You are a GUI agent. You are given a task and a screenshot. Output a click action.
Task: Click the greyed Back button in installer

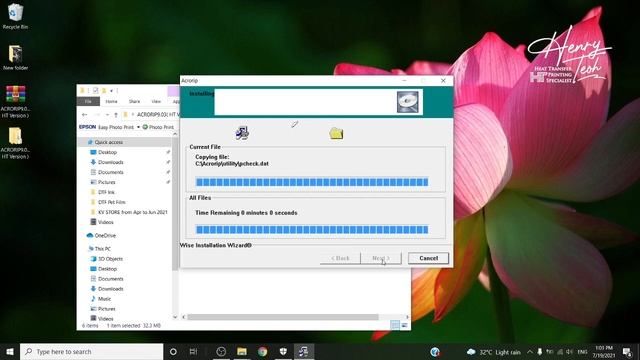pyautogui.click(x=340, y=258)
